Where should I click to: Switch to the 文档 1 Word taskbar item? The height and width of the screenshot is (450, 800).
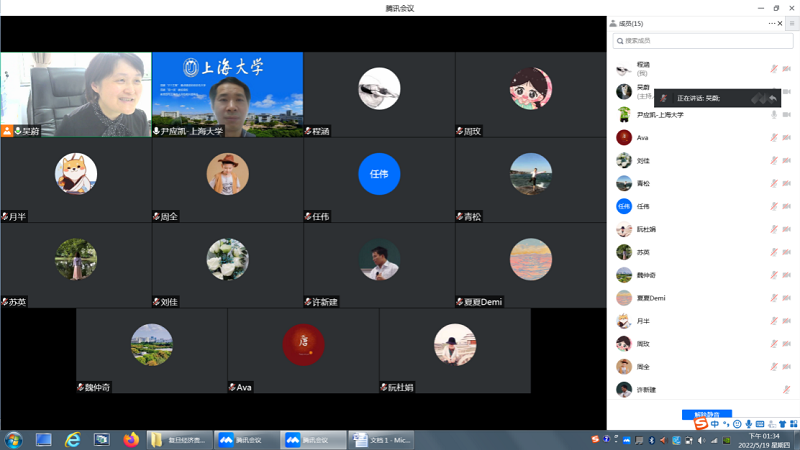pyautogui.click(x=382, y=440)
